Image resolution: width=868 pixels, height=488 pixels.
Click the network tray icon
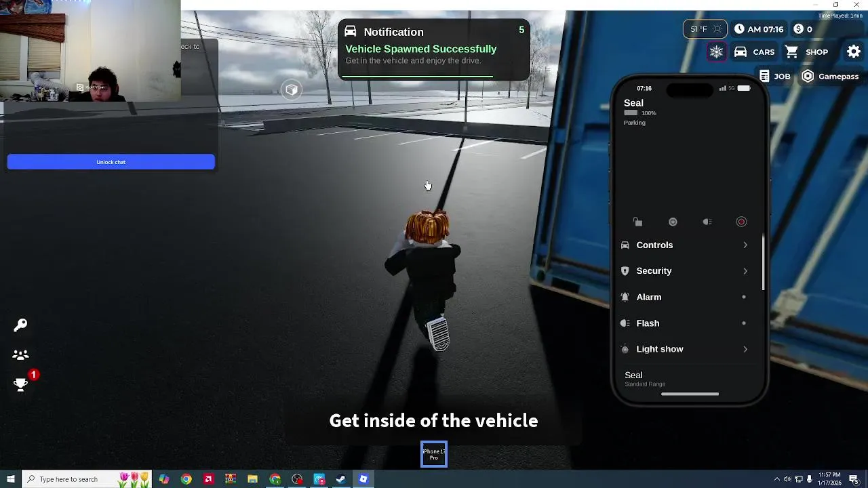click(798, 479)
